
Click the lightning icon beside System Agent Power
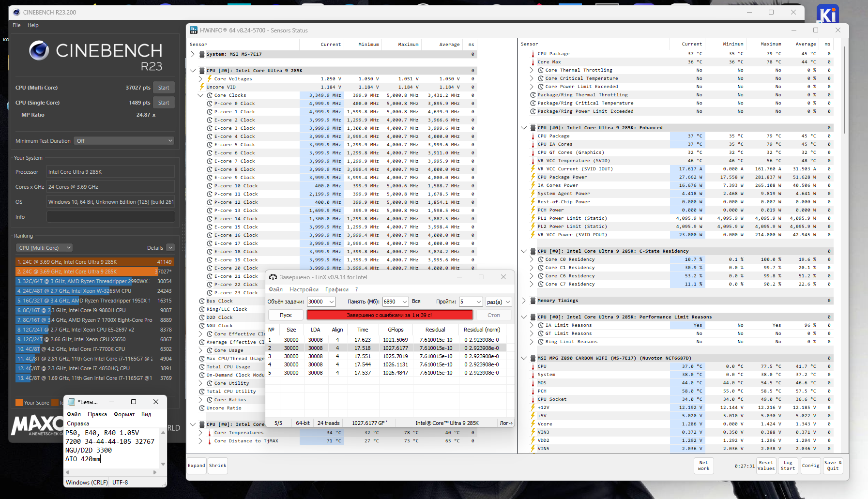[x=533, y=193]
